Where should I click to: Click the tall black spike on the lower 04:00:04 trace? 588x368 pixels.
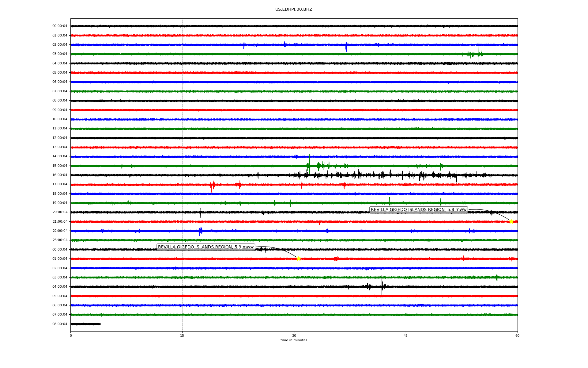point(382,285)
